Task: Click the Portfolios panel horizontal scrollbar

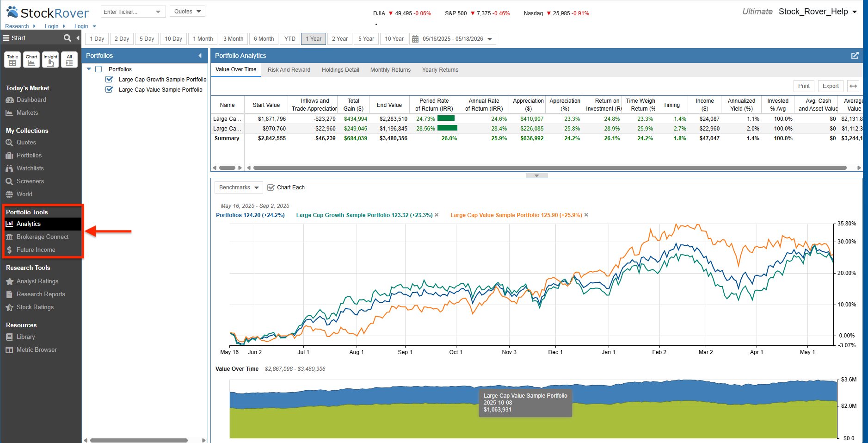Action: [x=139, y=440]
